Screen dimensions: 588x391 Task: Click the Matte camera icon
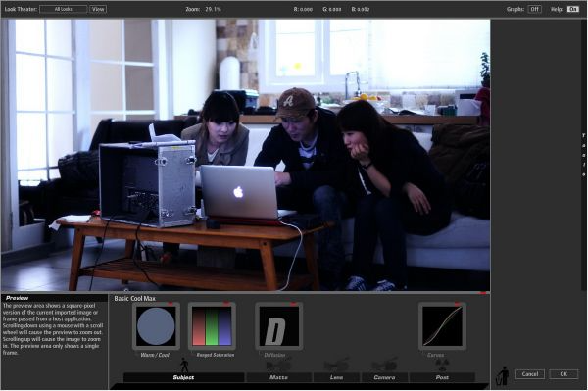point(278,365)
